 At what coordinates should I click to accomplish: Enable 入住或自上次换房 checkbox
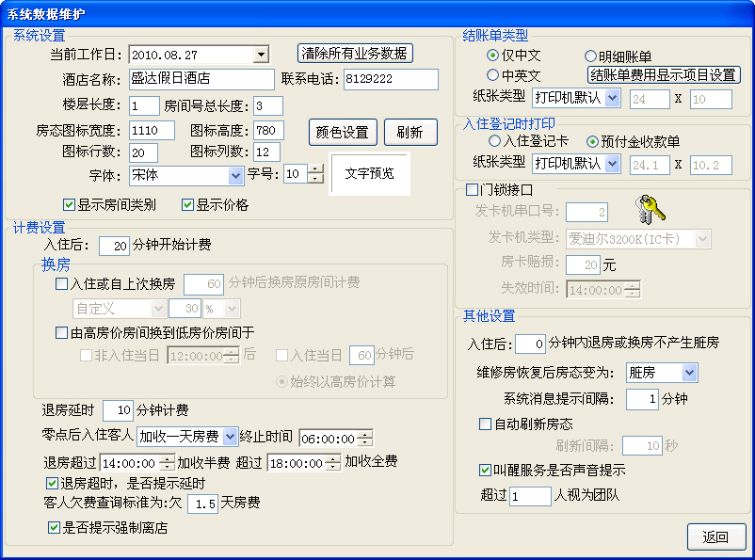pyautogui.click(x=61, y=283)
